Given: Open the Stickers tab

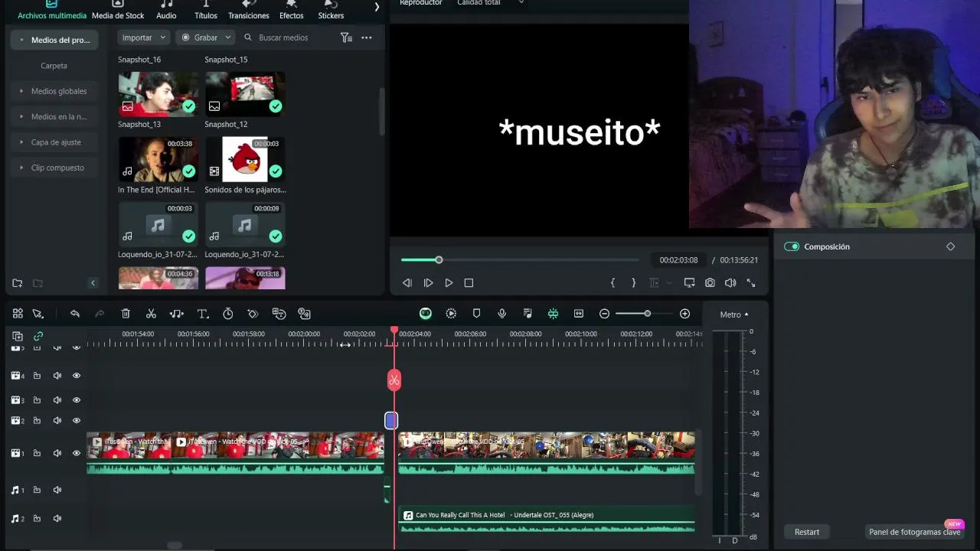Looking at the screenshot, I should point(331,10).
